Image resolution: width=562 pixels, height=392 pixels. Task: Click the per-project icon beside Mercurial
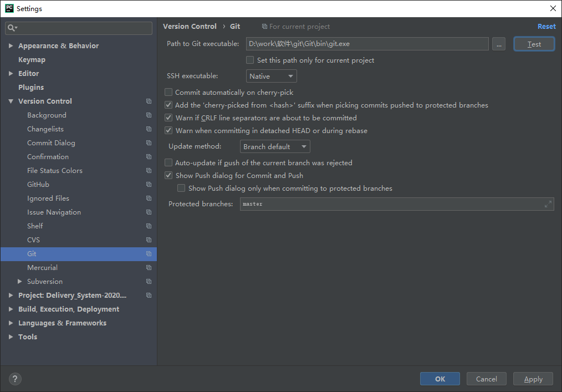(x=149, y=268)
